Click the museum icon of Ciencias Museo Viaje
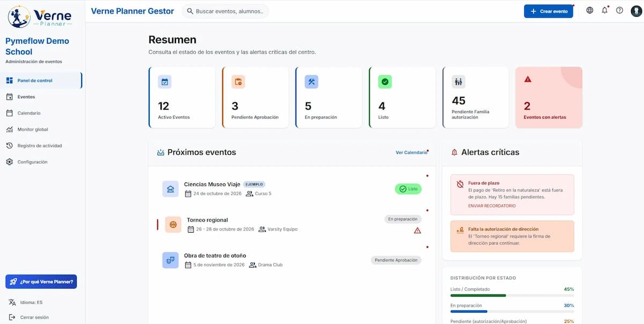This screenshot has width=644, height=324. (x=171, y=189)
